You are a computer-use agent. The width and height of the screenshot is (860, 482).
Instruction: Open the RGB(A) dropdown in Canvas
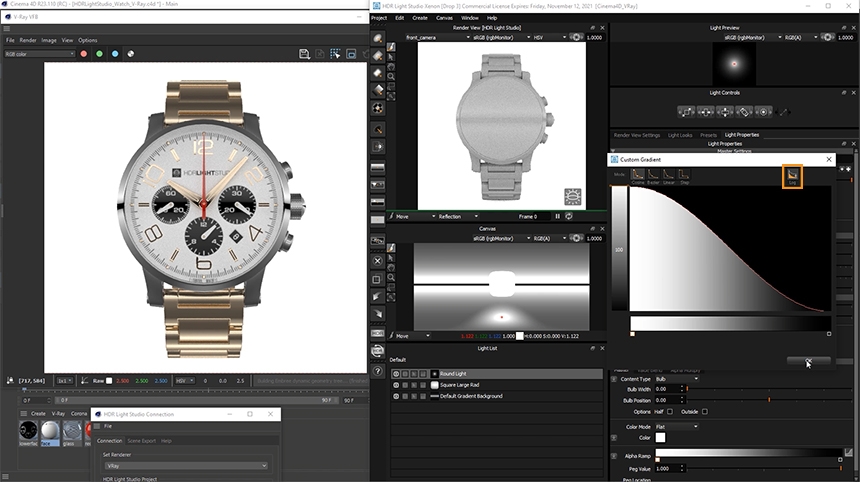point(549,239)
